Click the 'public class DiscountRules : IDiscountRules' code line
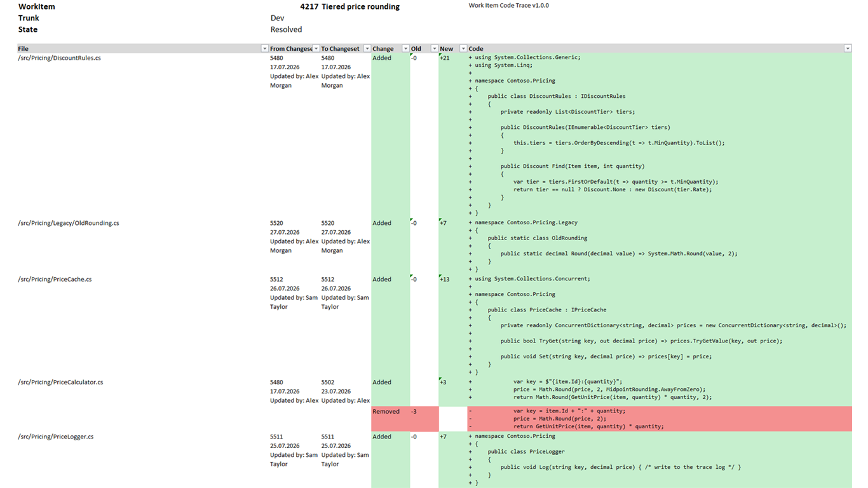The width and height of the screenshot is (868, 488). (556, 96)
